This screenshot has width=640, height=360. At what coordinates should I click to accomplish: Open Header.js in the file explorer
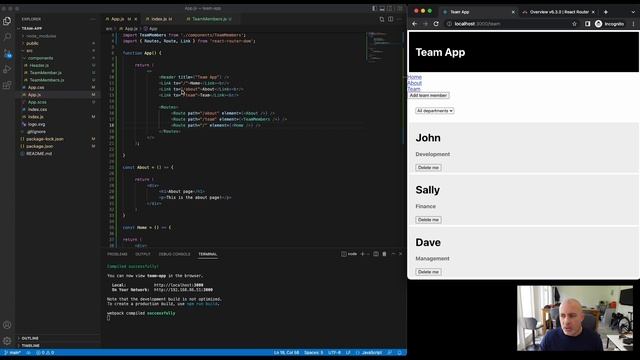57,65
